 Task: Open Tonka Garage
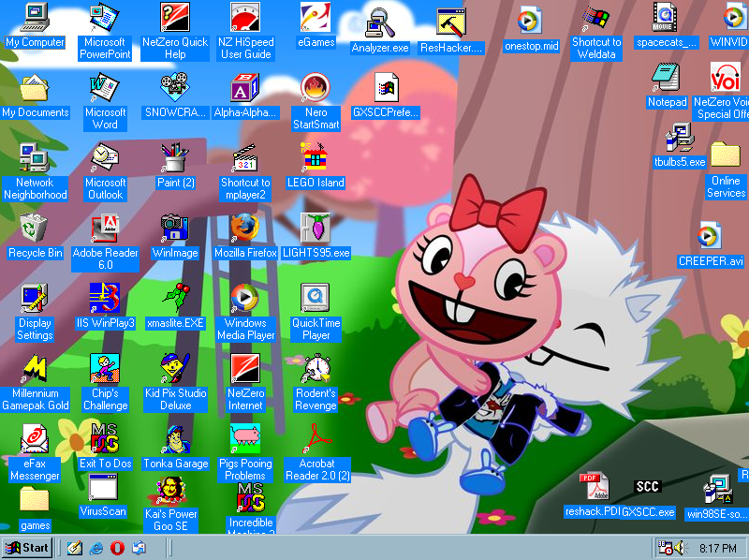pyautogui.click(x=175, y=440)
